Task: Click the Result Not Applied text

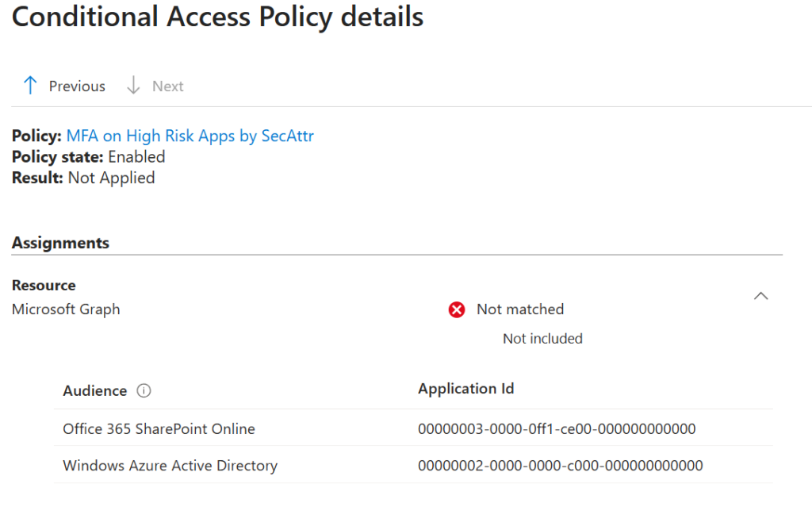Action: pos(111,178)
